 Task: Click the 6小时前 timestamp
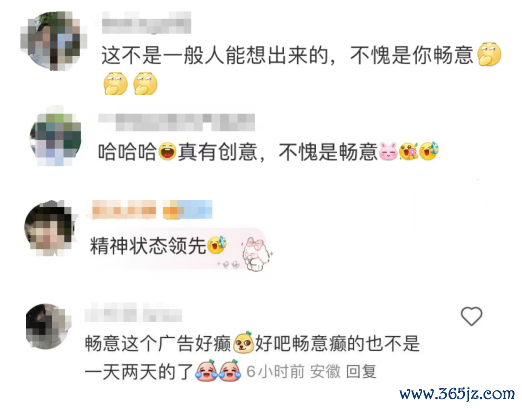pos(275,371)
